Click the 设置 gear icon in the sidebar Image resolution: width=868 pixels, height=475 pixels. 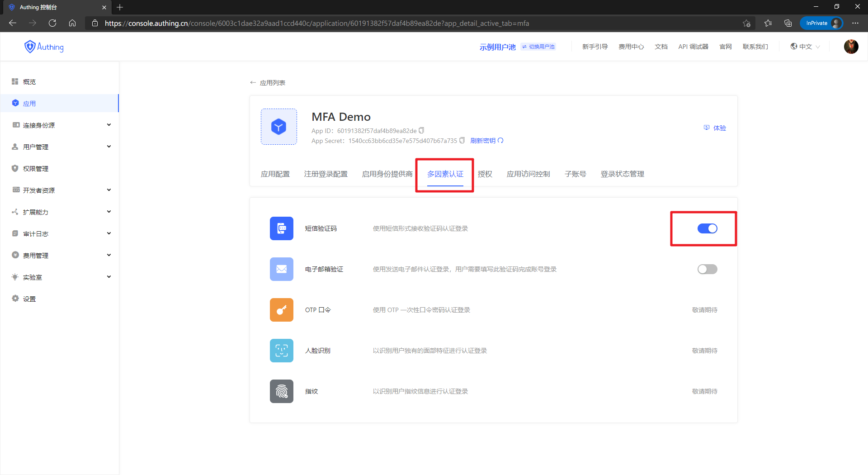(15, 299)
